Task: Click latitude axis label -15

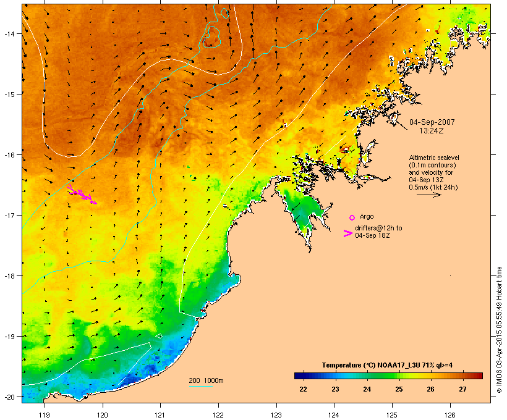Action: 9,94
